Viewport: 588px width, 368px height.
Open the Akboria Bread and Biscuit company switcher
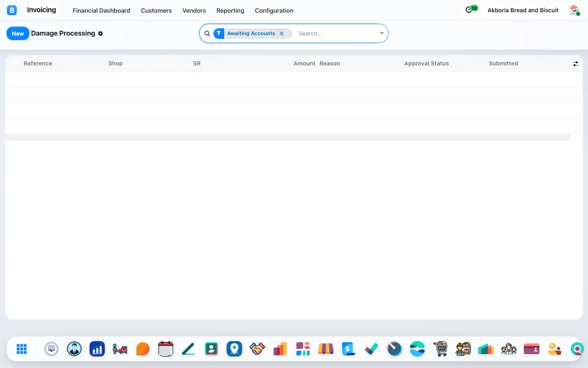tap(523, 10)
